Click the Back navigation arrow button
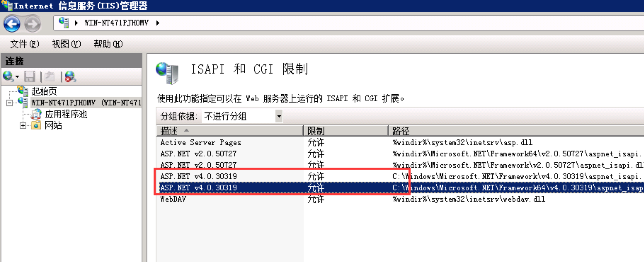Image resolution: width=644 pixels, height=262 pixels. coord(12,24)
